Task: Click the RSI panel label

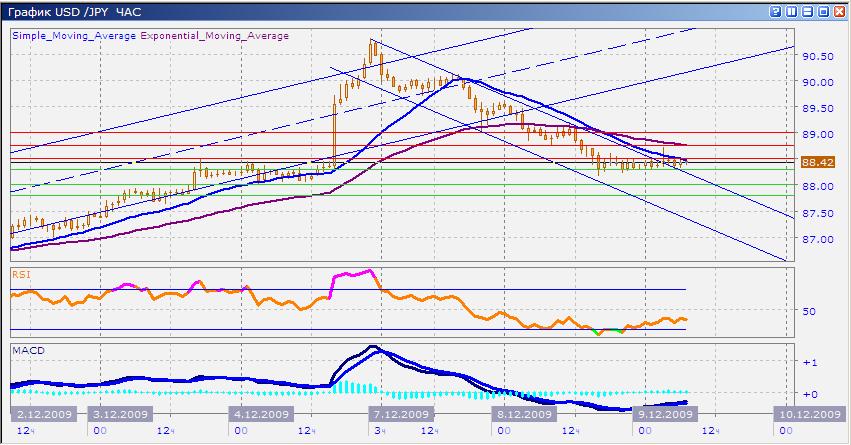Action: pos(20,272)
